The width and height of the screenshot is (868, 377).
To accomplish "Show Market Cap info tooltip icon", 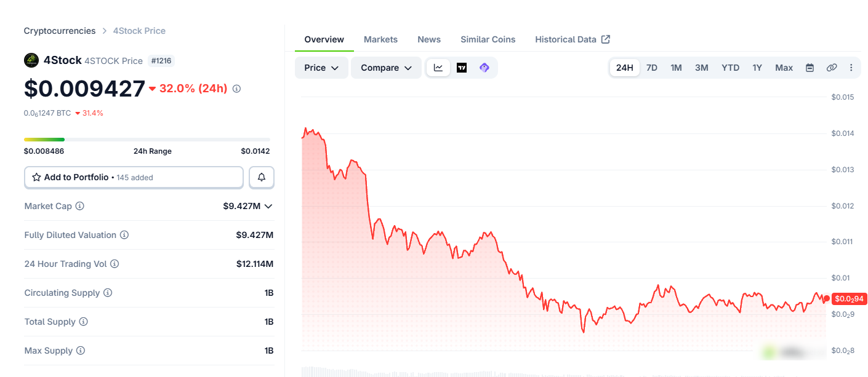I will pos(79,206).
